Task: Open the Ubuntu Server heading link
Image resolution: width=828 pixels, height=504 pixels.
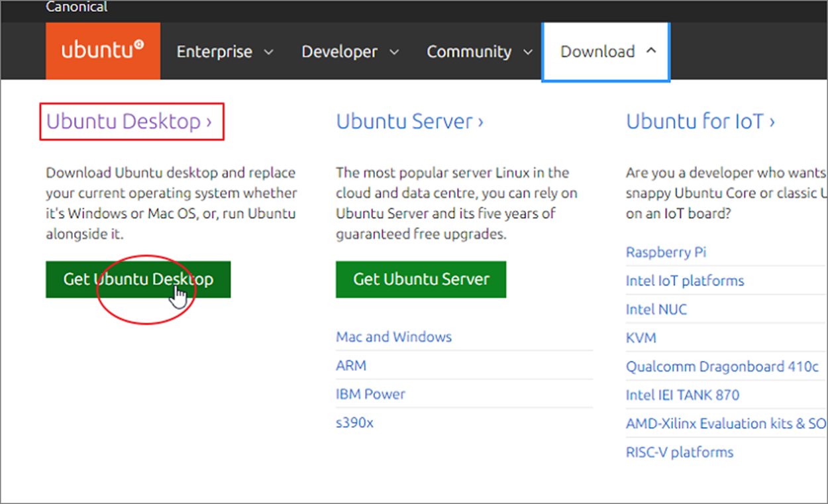Action: (x=410, y=121)
